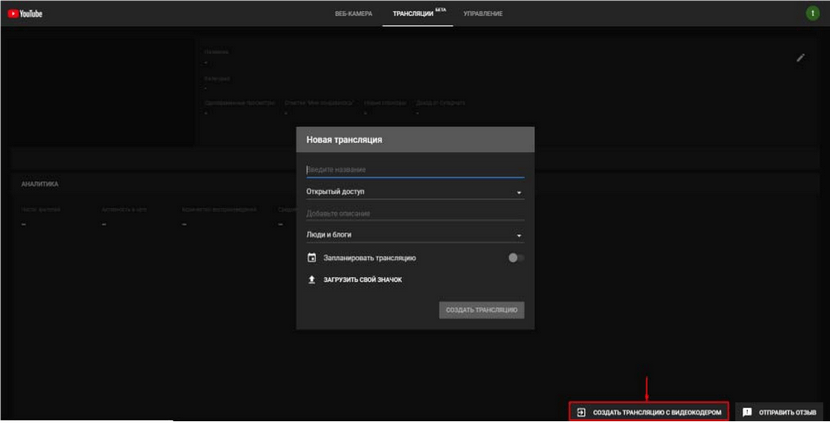Switch to the Веб-камера tab
This screenshot has width=830, height=423.
coord(354,14)
